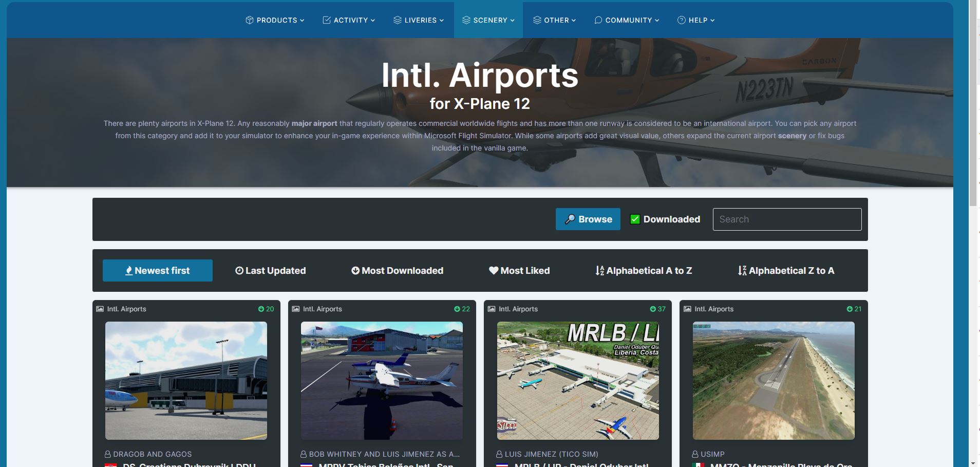
Task: Open the coastal runway thumbnail by USIMP
Action: [x=774, y=381]
